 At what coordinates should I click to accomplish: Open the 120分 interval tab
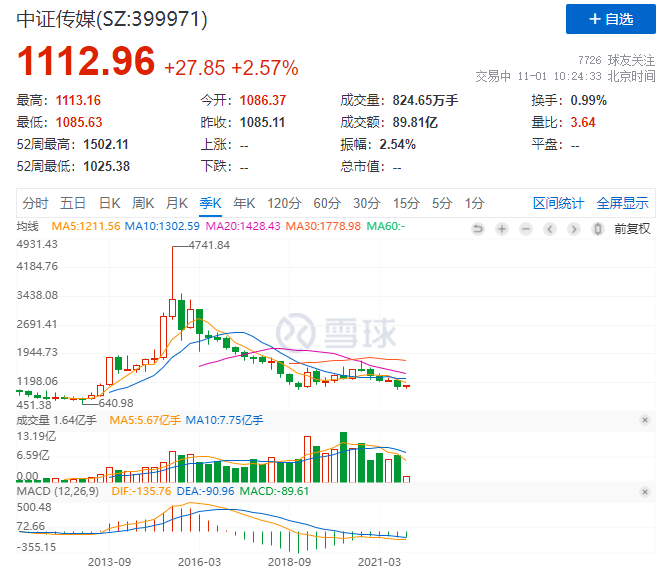(x=284, y=203)
